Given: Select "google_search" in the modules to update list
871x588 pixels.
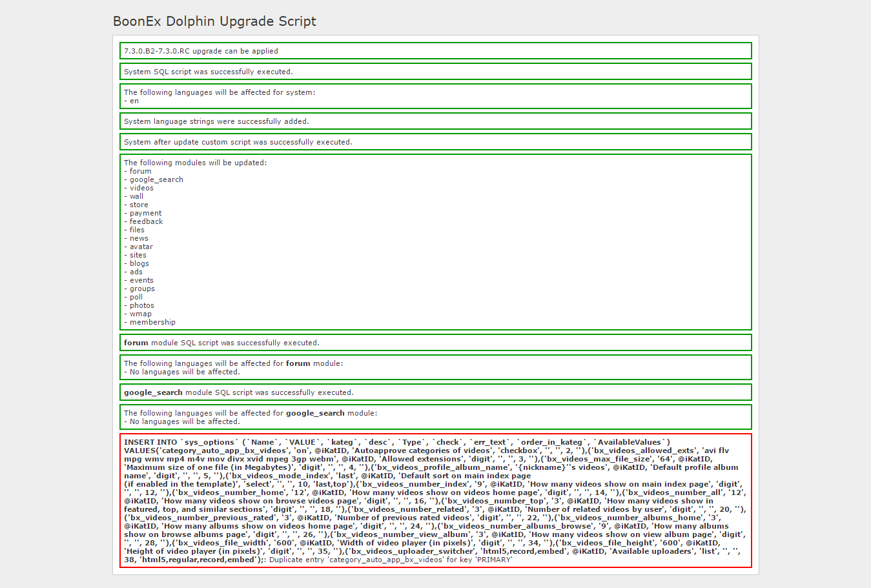Looking at the screenshot, I should (x=156, y=180).
